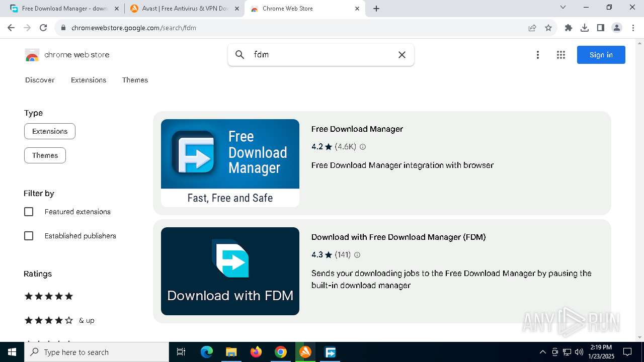Open the Google apps grid
Screen dimensions: 644x362
[561, 55]
